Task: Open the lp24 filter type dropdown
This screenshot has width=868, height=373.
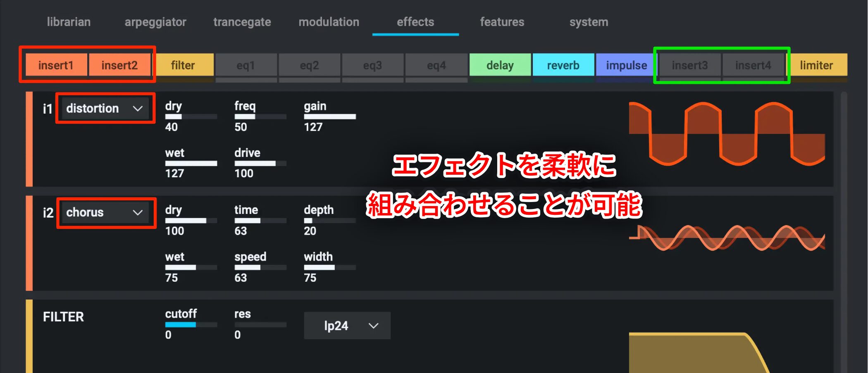Action: coord(347,325)
